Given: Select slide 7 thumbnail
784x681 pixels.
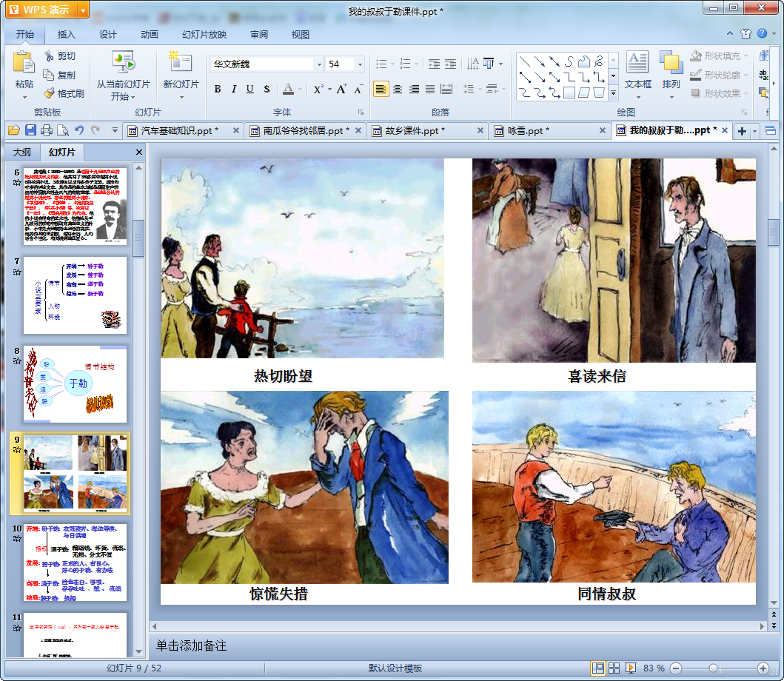Looking at the screenshot, I should 75,295.
